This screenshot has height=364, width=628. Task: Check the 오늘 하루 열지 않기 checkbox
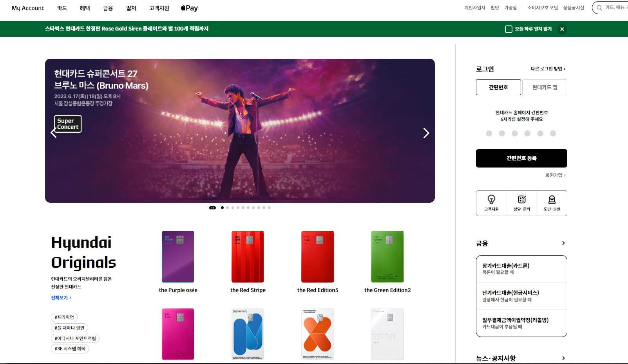(x=509, y=29)
